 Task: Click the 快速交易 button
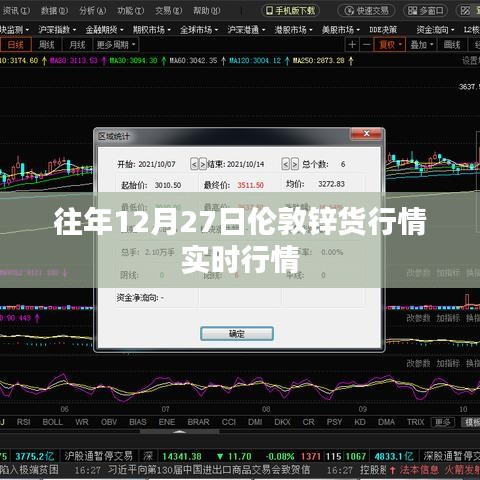point(366,11)
